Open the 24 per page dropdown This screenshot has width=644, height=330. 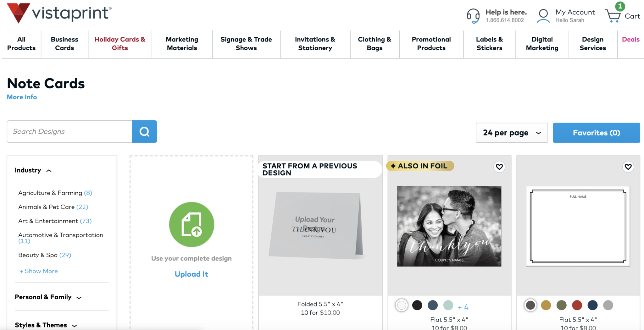[x=512, y=133]
